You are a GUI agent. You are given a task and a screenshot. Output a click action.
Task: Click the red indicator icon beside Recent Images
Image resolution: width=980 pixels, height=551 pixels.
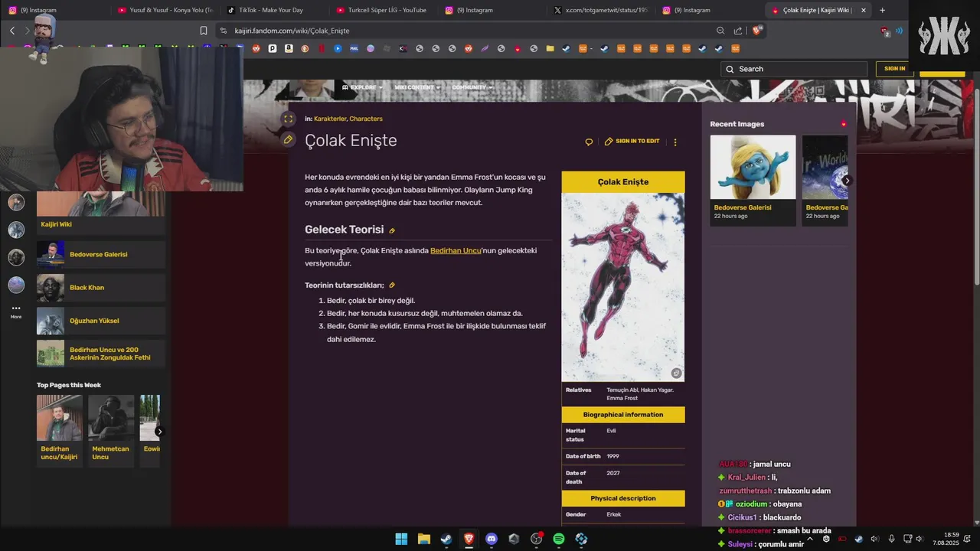[844, 124]
